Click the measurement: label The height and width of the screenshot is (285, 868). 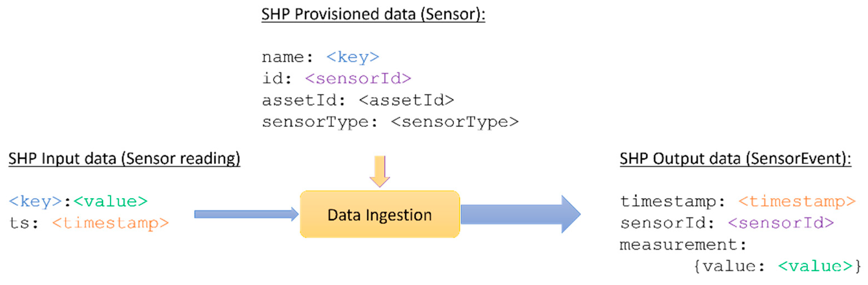coord(683,245)
